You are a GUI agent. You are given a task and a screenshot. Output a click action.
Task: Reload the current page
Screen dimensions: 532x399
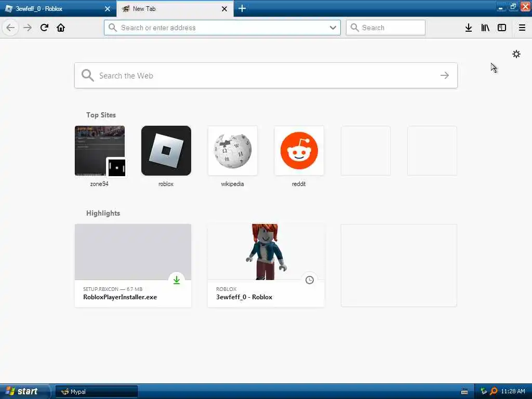tap(45, 28)
